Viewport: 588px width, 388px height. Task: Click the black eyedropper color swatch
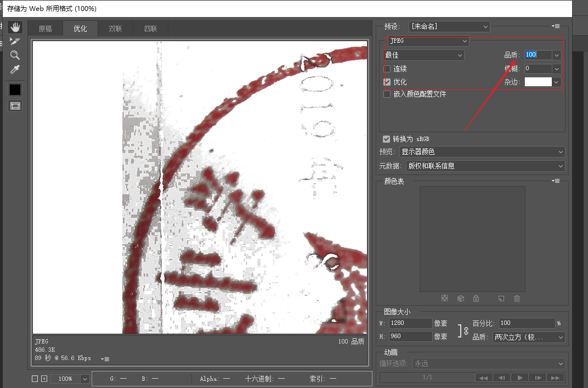[x=15, y=89]
